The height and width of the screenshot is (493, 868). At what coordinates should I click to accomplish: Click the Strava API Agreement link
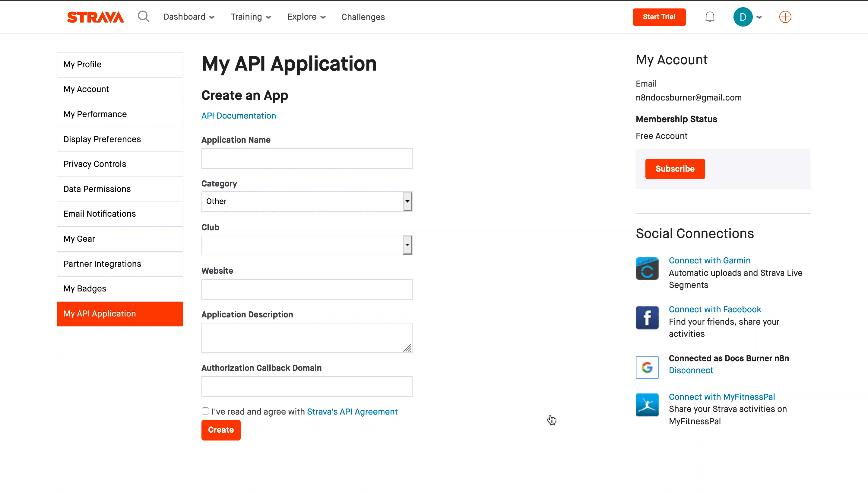point(352,411)
